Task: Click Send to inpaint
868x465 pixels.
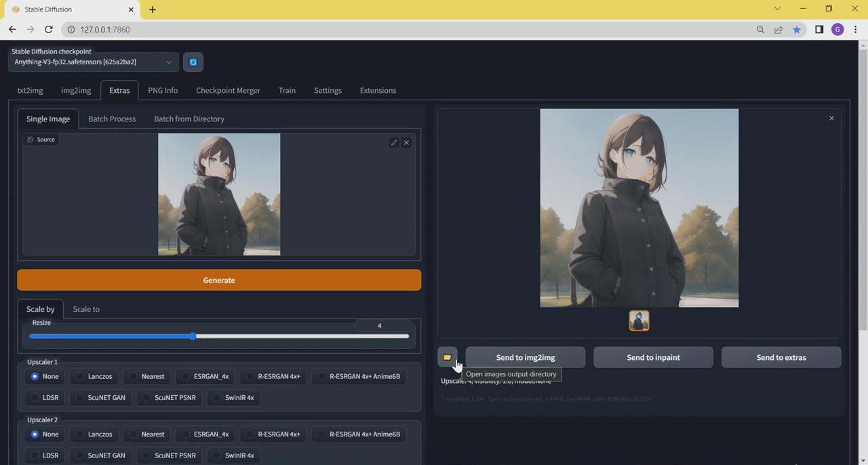Action: point(653,357)
